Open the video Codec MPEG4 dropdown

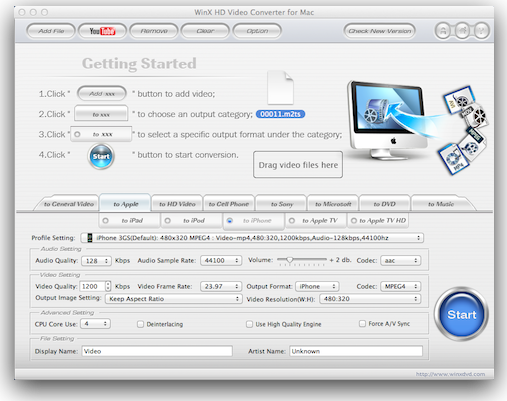(x=400, y=286)
